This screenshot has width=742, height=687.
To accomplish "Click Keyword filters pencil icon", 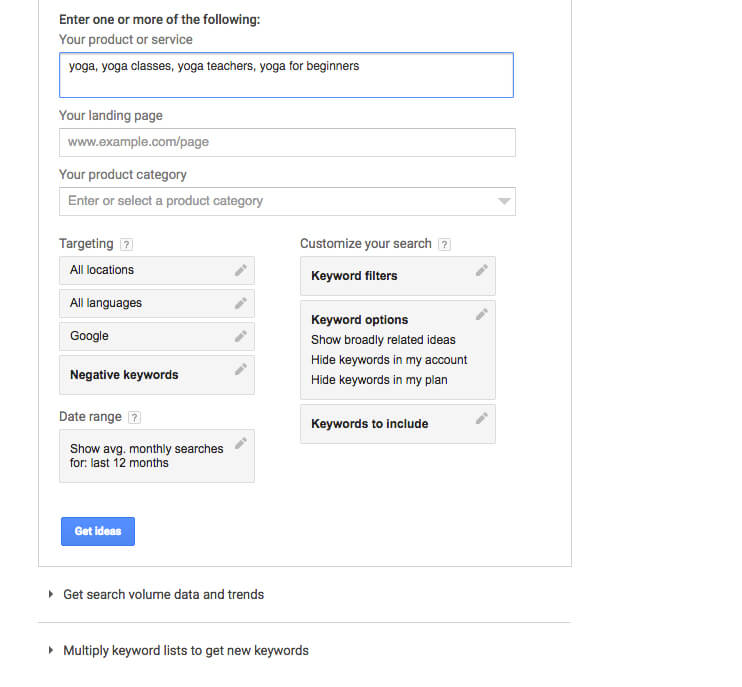I will (x=481, y=271).
